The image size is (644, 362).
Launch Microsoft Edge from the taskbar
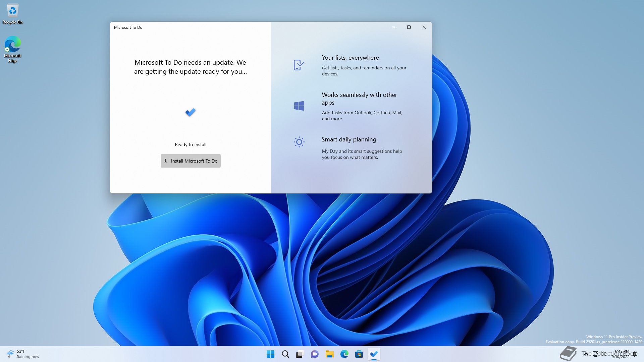344,354
